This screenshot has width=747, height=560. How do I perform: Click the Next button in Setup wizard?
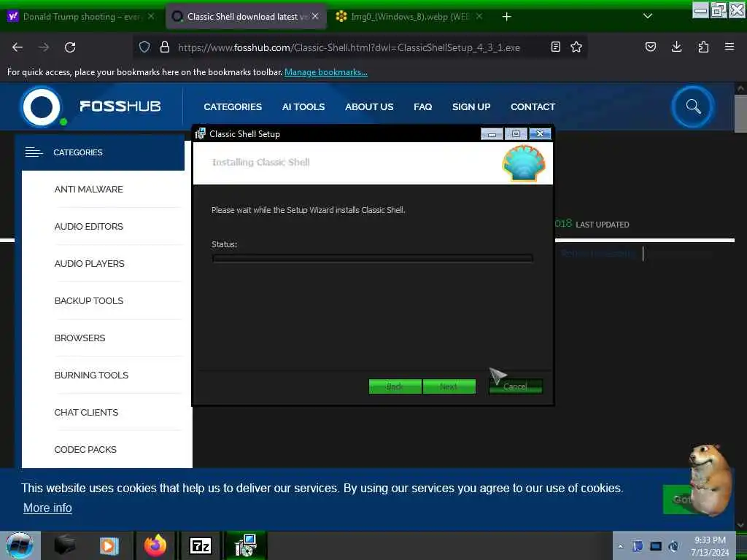(x=449, y=386)
